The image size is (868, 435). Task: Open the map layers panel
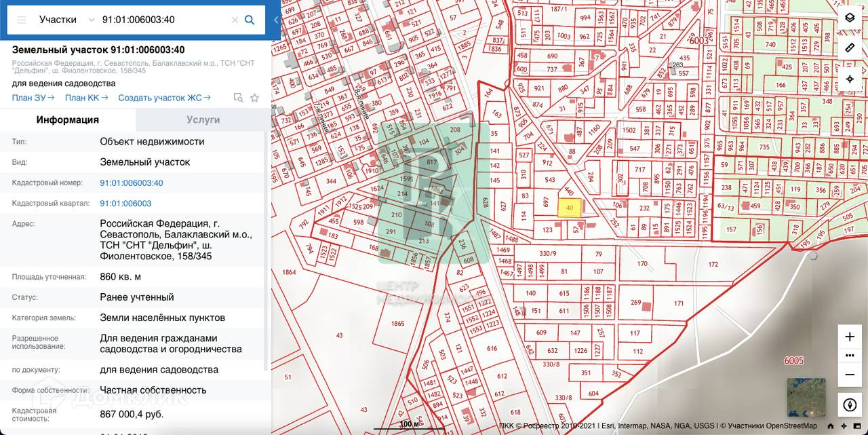(x=850, y=18)
